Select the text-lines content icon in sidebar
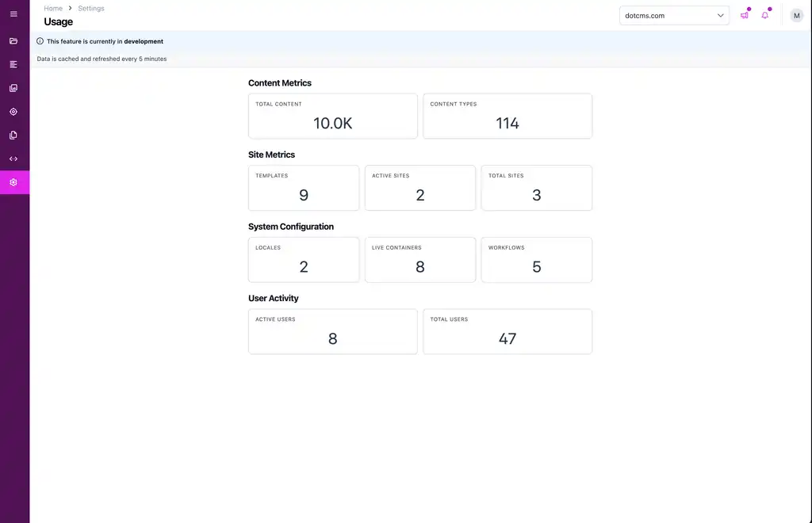 coord(13,65)
